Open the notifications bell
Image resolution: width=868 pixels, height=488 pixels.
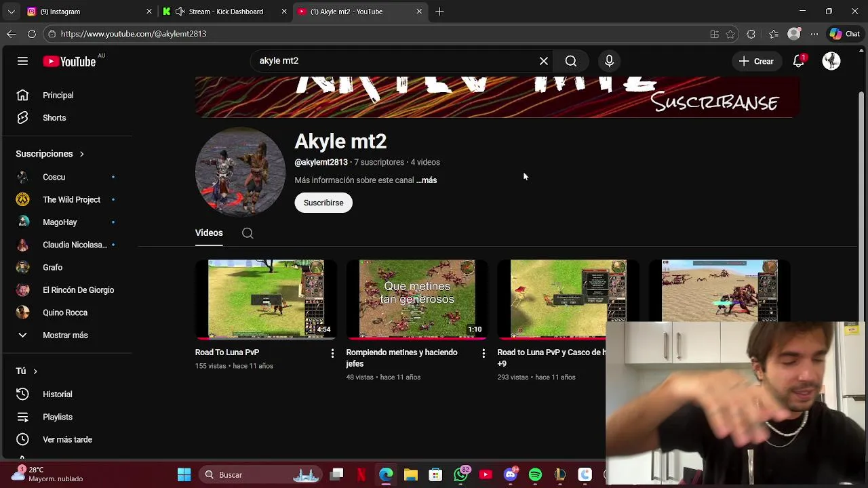[799, 61]
